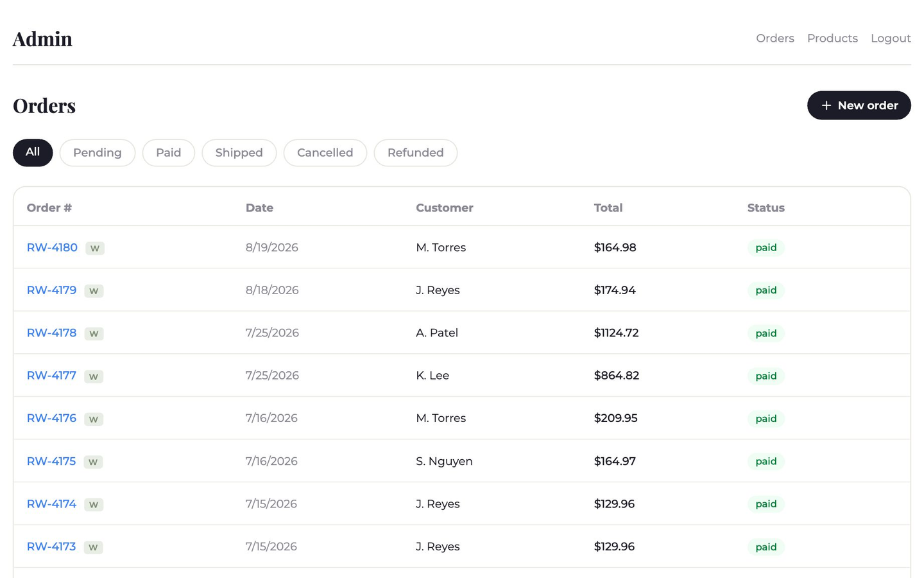Click the W badge next to RW-4178
Image resolution: width=924 pixels, height=578 pixels.
(94, 333)
